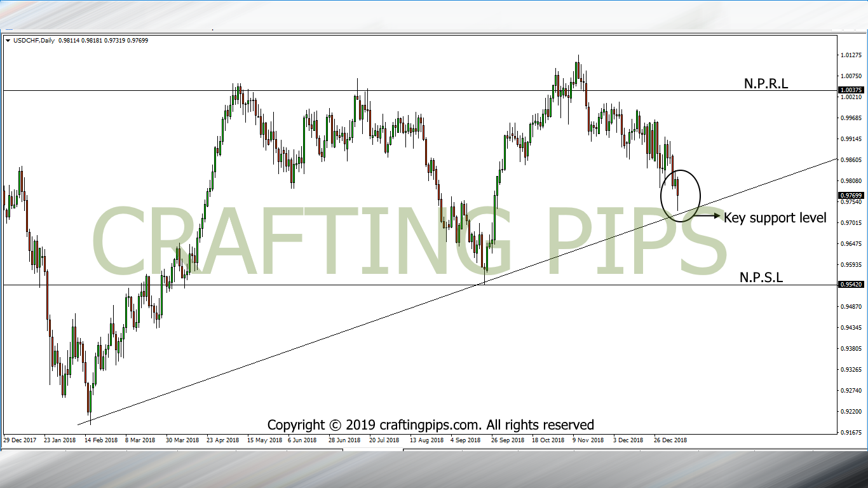This screenshot has height=488, width=868.
Task: Click the 14 Feb 2018 date label
Action: [x=101, y=440]
